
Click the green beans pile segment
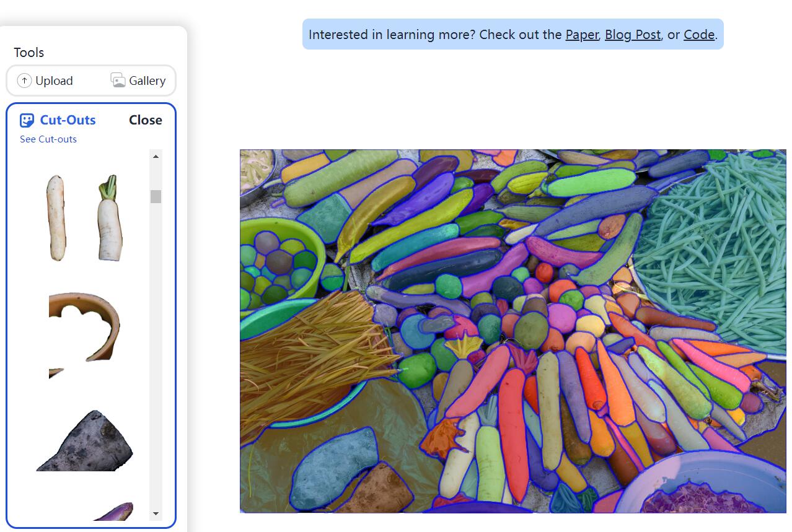(713, 254)
